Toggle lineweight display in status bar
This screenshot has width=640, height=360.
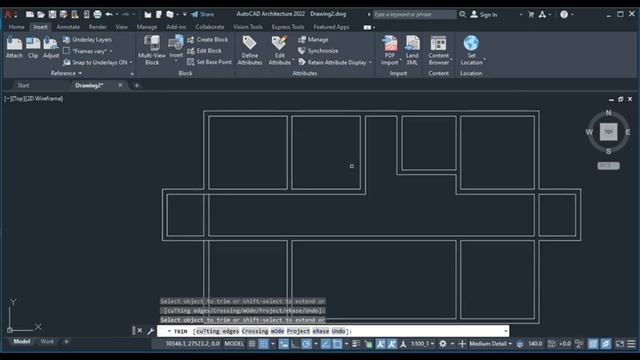356,344
